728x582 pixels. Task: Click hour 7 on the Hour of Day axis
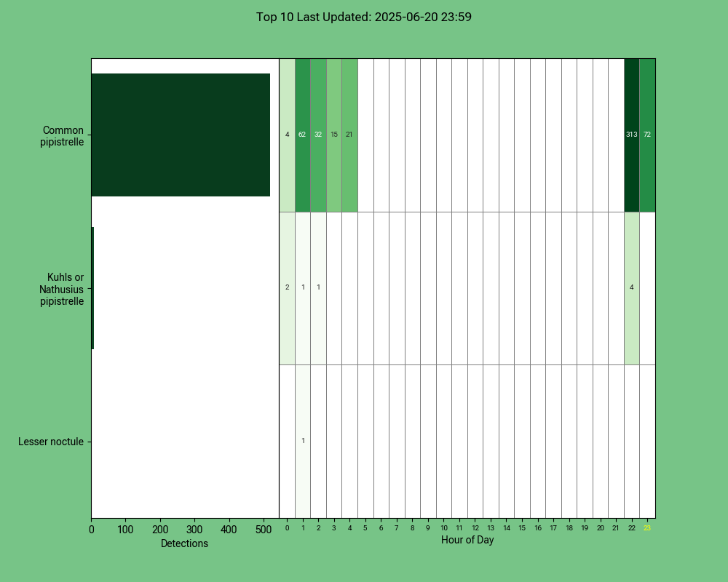coord(397,528)
